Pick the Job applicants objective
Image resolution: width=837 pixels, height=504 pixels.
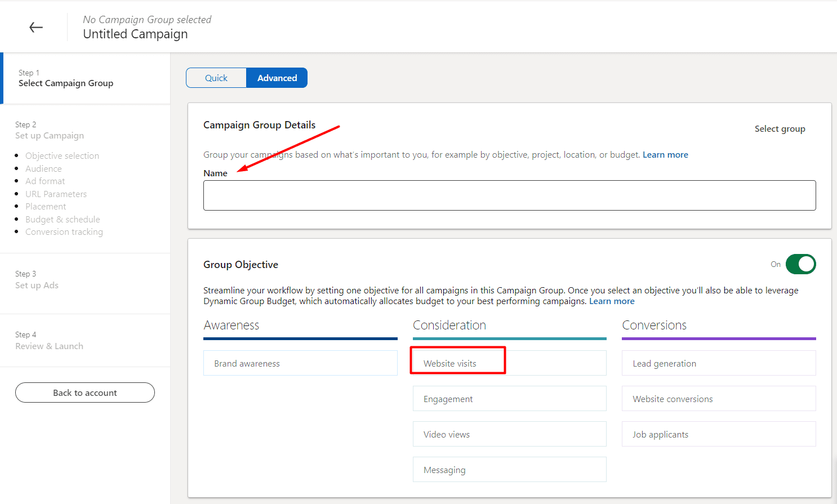[719, 434]
